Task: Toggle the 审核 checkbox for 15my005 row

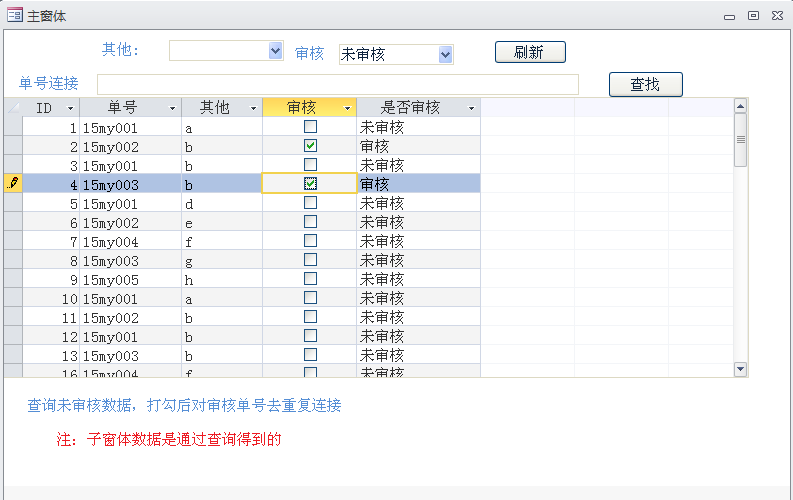Action: (x=311, y=278)
